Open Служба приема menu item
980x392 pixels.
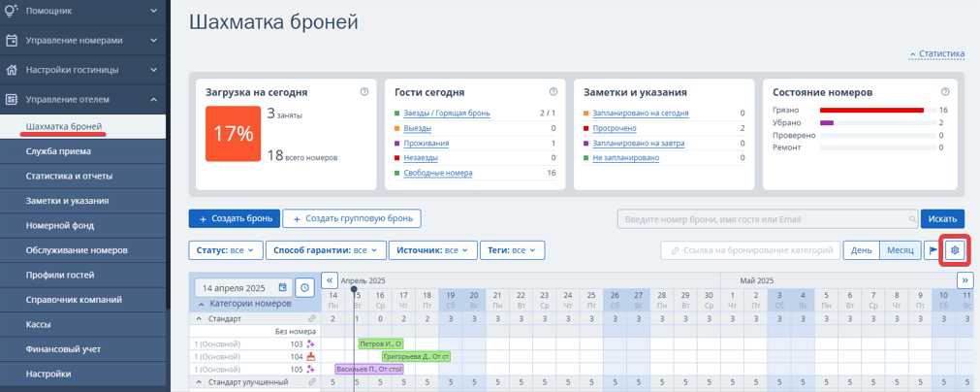[82, 151]
